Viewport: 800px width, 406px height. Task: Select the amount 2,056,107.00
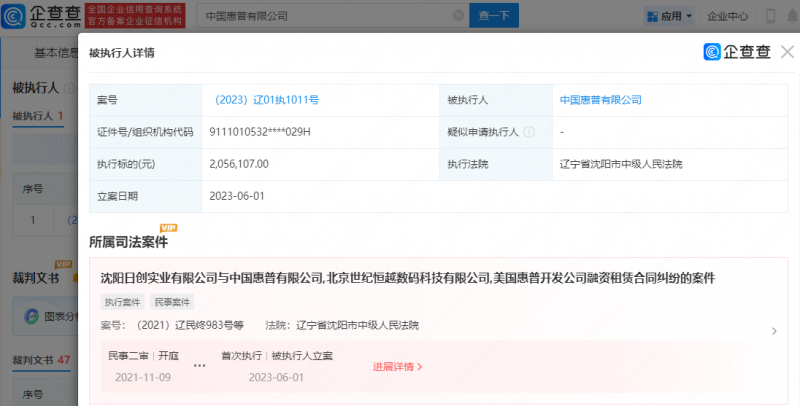pyautogui.click(x=239, y=164)
